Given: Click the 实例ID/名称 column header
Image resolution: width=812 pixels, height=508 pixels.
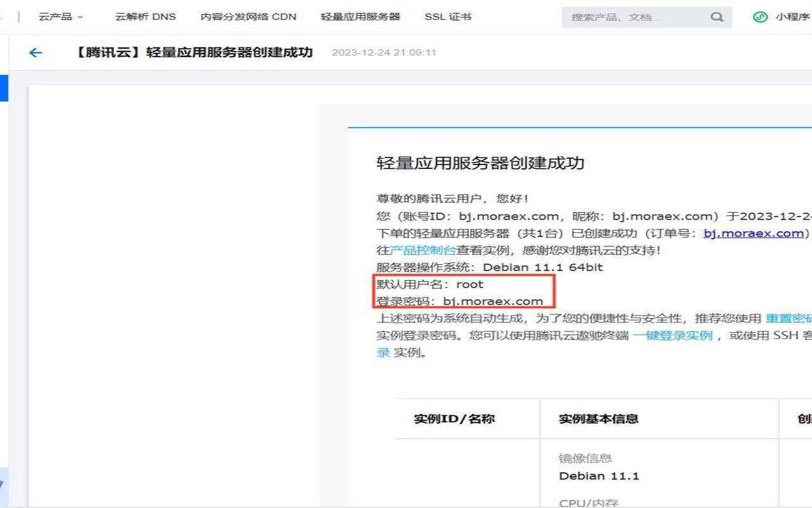Looking at the screenshot, I should 454,419.
